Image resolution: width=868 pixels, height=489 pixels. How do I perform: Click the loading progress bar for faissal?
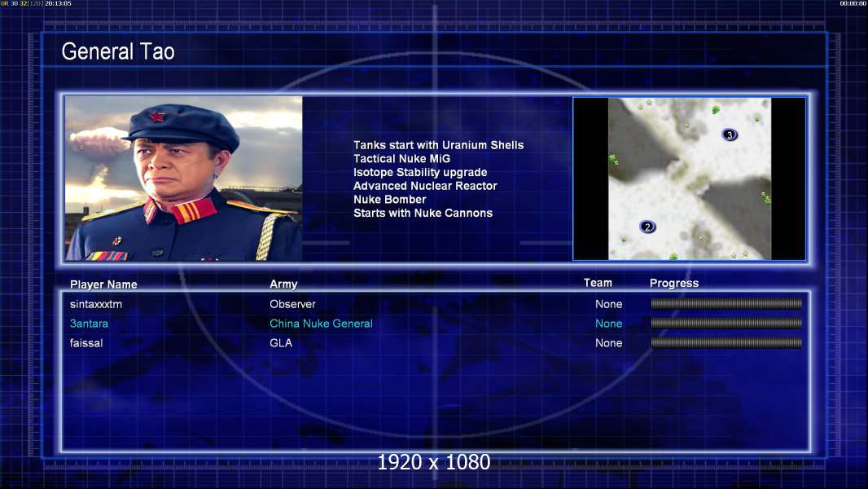tap(726, 343)
